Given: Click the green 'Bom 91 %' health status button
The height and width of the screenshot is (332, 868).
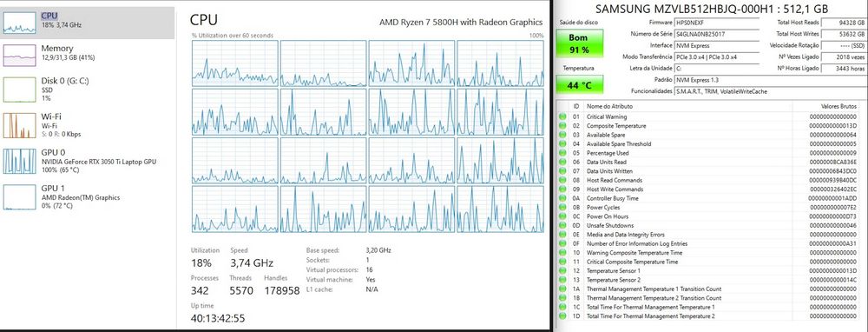Looking at the screenshot, I should (579, 43).
